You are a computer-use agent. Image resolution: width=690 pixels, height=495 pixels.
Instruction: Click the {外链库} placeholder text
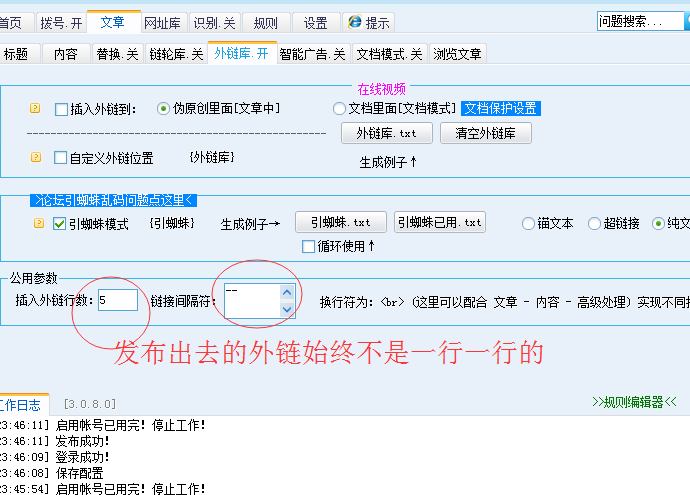[x=212, y=157]
